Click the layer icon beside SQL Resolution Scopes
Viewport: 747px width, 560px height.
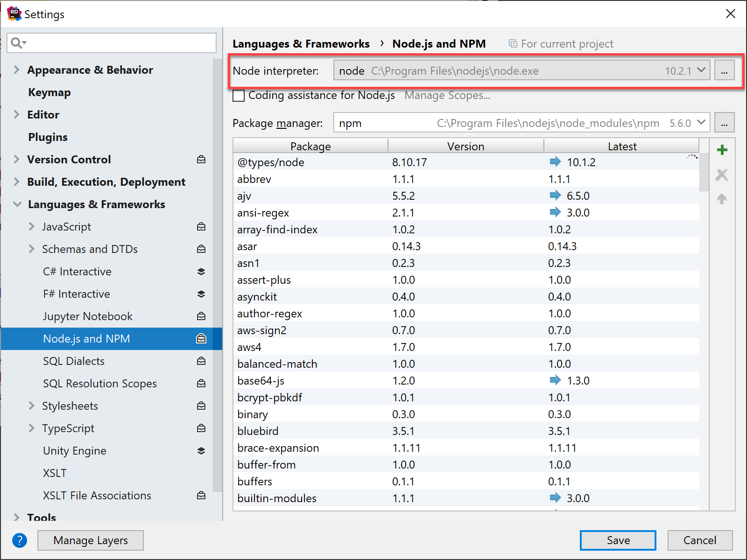tap(201, 384)
